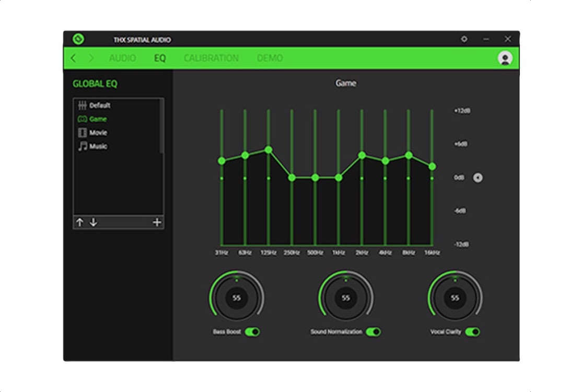580x392 pixels.
Task: Open the Movie preset film icon
Action: 82,133
